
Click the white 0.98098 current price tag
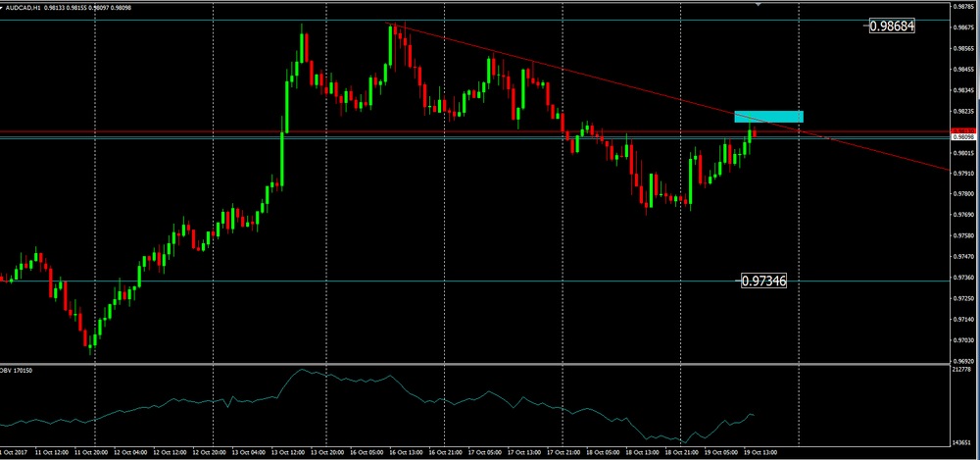962,136
